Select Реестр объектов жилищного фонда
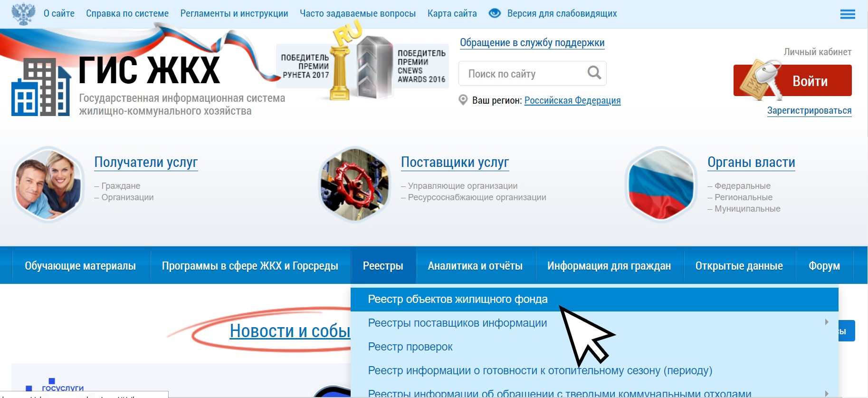 (458, 299)
